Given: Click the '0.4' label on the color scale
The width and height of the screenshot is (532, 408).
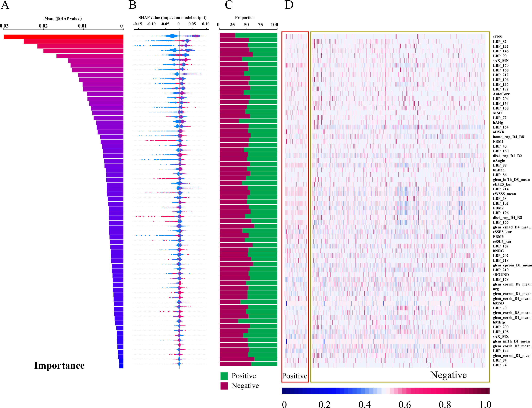Looking at the screenshot, I should (364, 404).
